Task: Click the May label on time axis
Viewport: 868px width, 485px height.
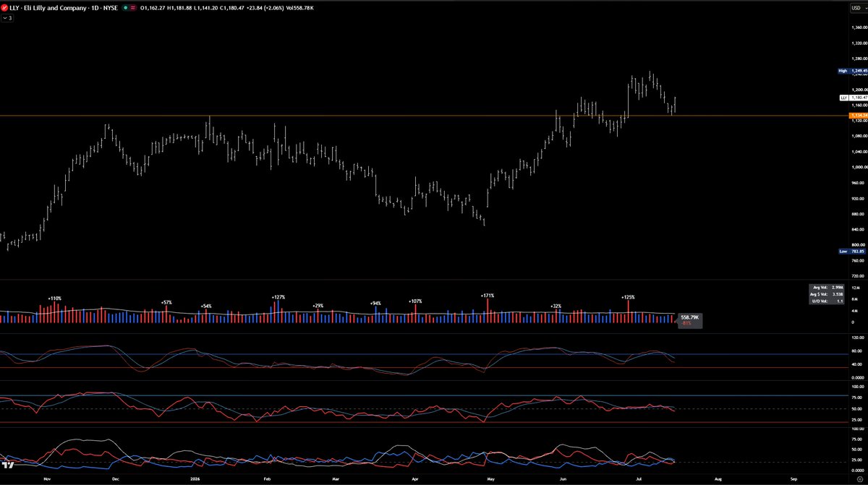Action: coord(493,478)
